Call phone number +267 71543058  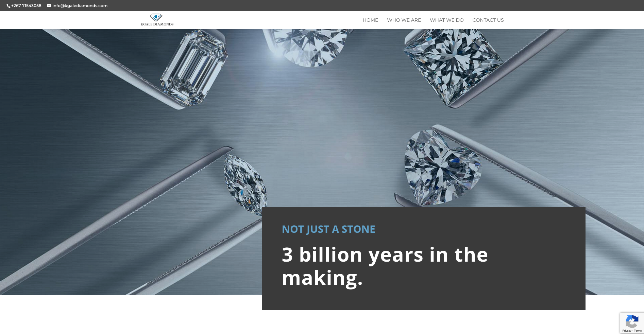click(26, 6)
